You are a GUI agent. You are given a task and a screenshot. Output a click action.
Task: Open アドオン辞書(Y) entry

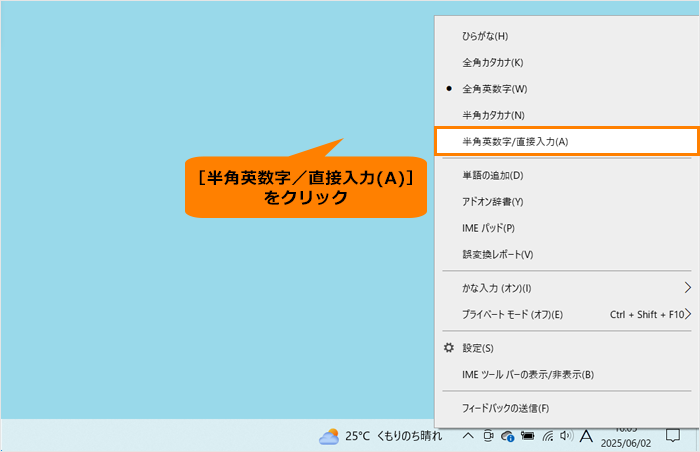[566, 202]
